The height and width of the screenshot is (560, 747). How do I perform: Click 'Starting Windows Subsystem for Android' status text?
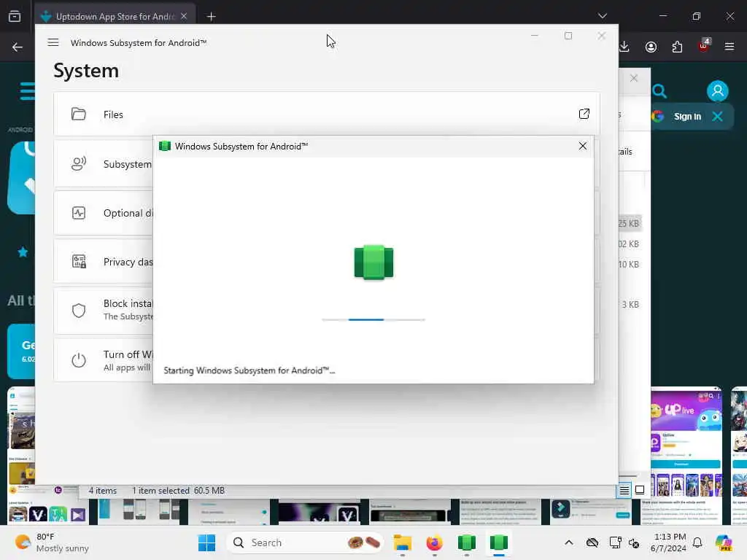(x=249, y=370)
